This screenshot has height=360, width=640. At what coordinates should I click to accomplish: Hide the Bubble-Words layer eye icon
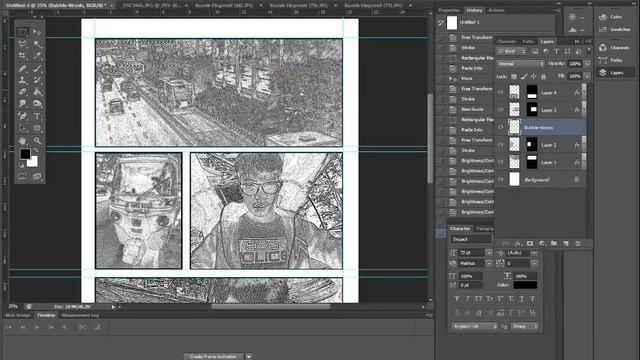pos(501,127)
